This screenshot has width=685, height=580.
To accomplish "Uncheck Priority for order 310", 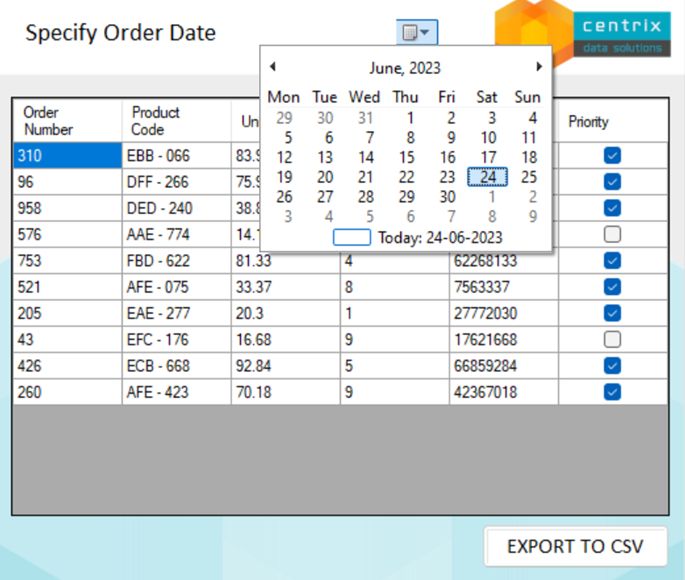I will (x=613, y=156).
